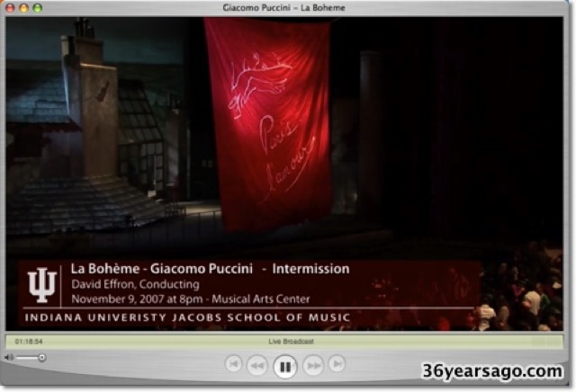Click the rewind button
Viewport: 576px width, 392px height.
[x=256, y=366]
